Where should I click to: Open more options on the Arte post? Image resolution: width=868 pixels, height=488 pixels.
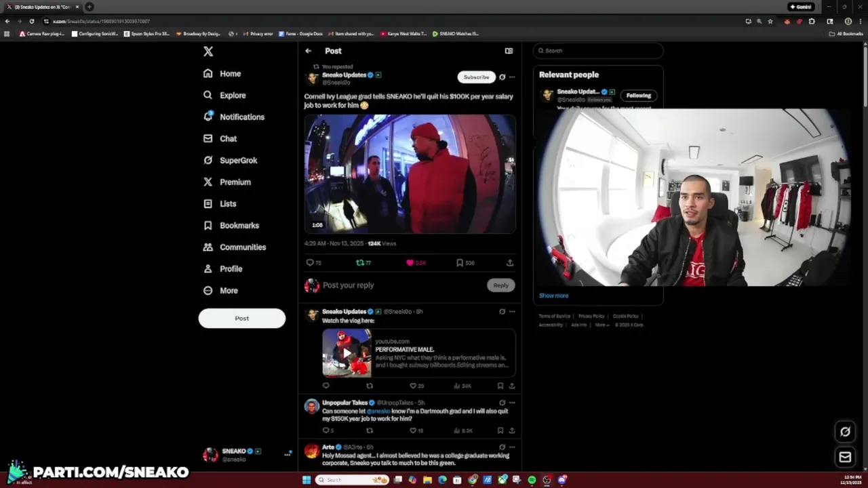(x=512, y=447)
